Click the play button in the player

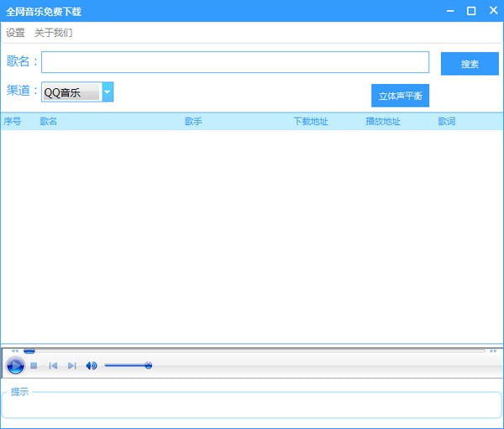[15, 366]
